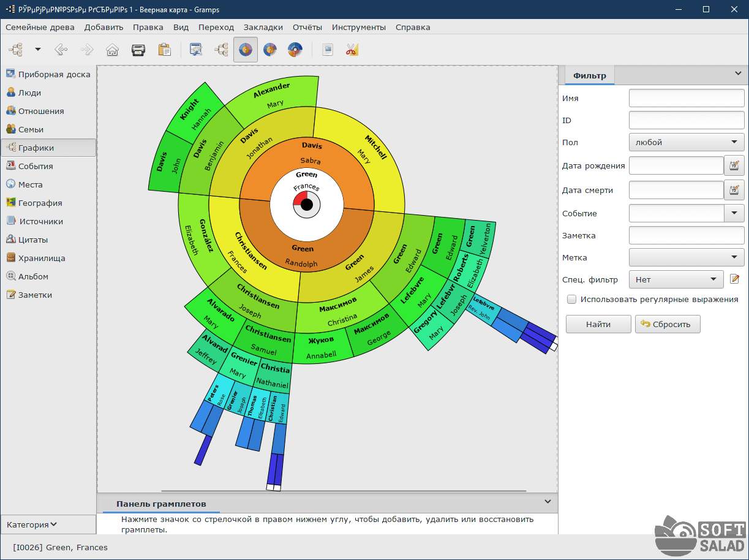Open the view configuration icon
Screen dimensions: 749x560
point(196,50)
